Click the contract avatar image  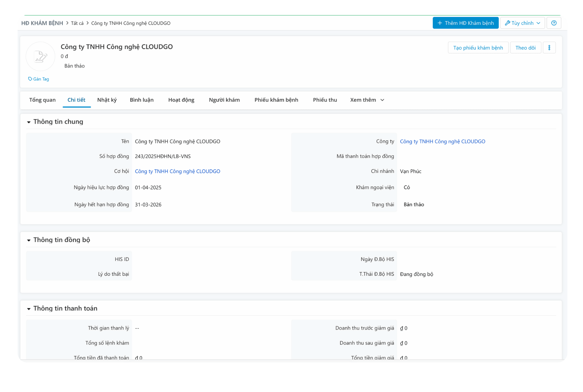click(x=40, y=56)
